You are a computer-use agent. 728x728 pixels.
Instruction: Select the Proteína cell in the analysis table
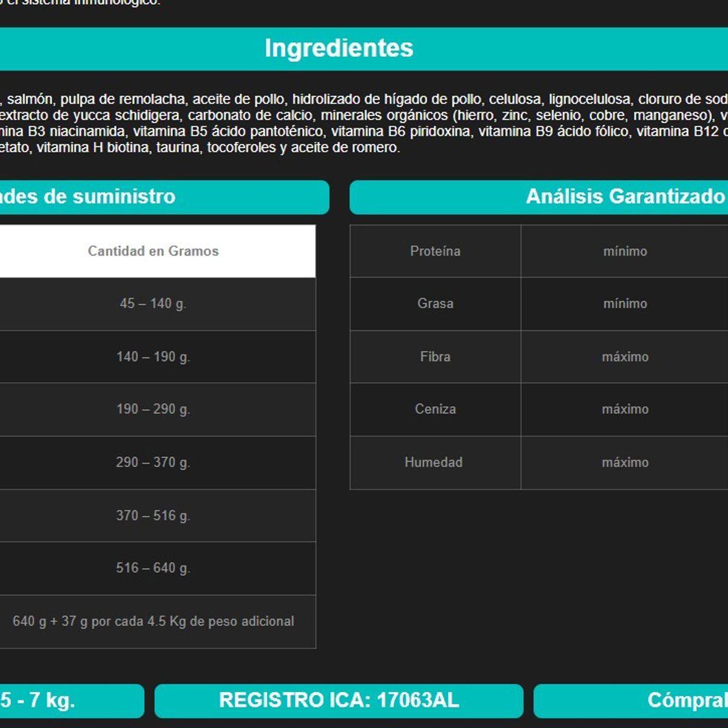[435, 251]
